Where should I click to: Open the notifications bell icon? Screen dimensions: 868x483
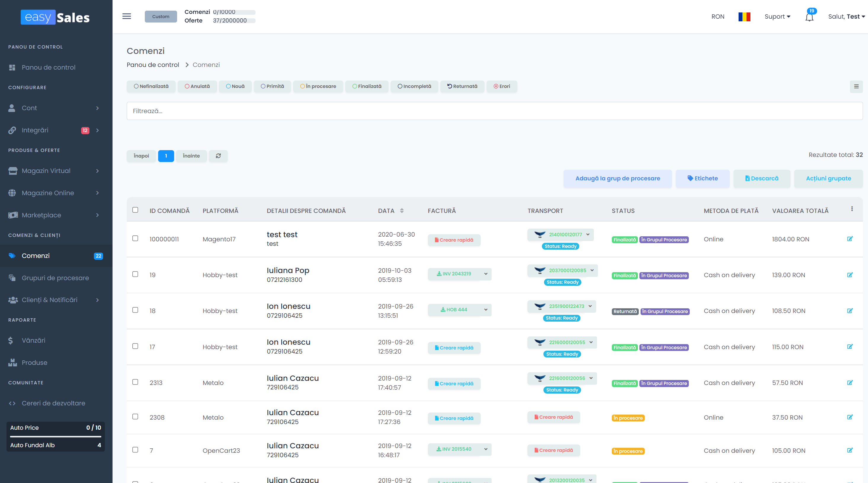click(x=809, y=17)
